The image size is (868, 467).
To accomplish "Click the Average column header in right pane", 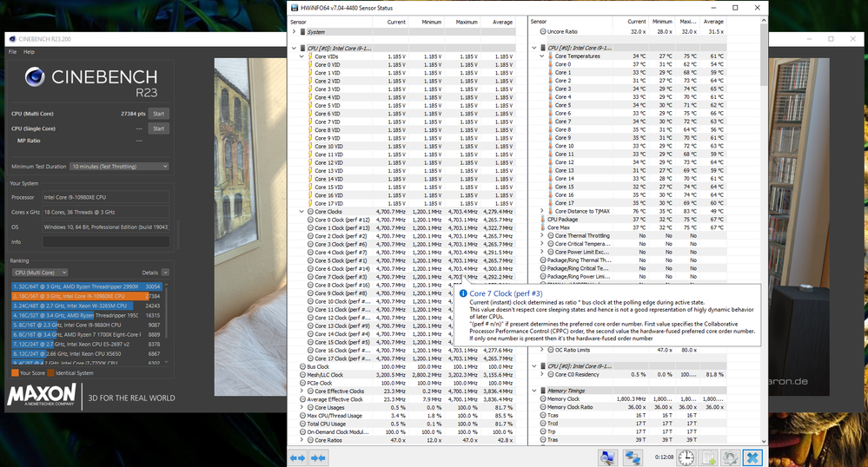I will coord(713,22).
